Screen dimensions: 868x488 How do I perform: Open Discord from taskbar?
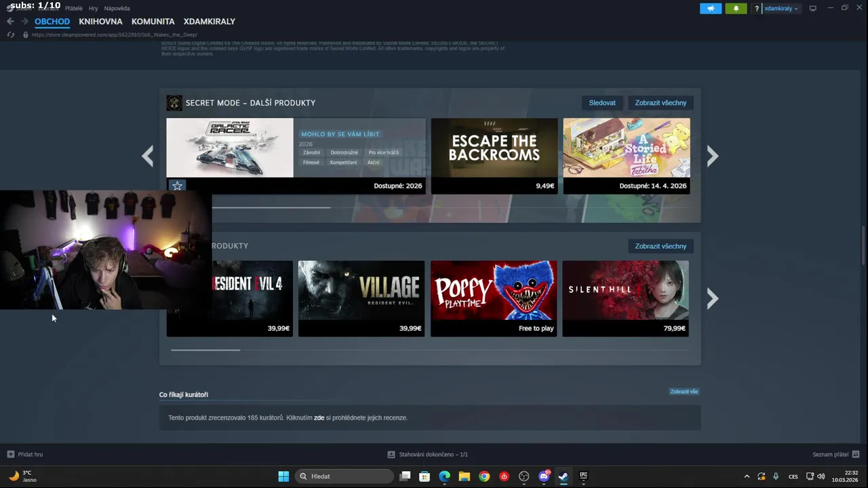point(544,476)
